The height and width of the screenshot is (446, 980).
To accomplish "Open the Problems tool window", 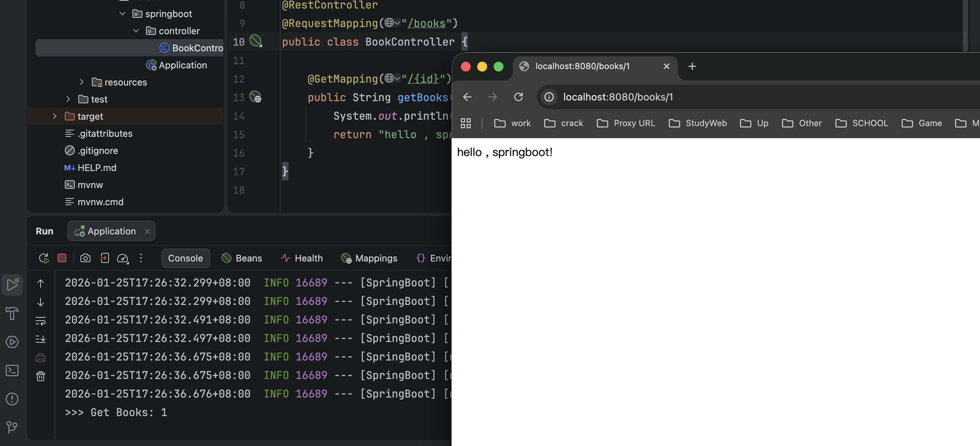I will 12,399.
